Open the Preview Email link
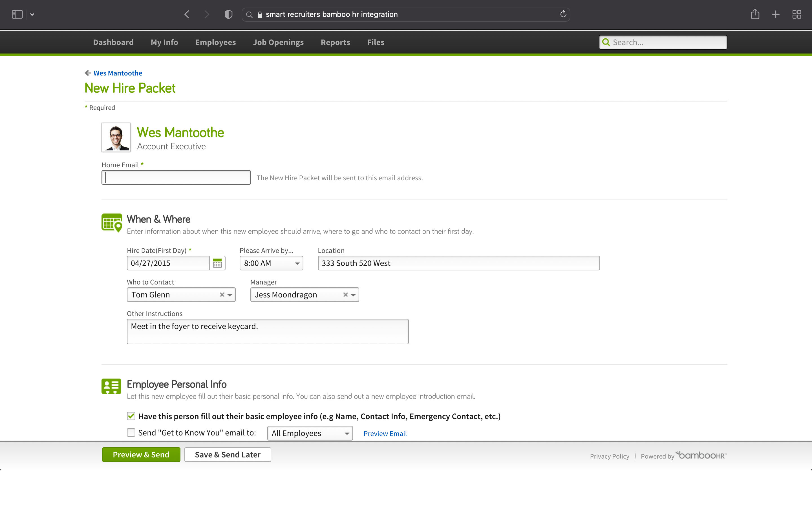The height and width of the screenshot is (507, 812). [x=385, y=433]
